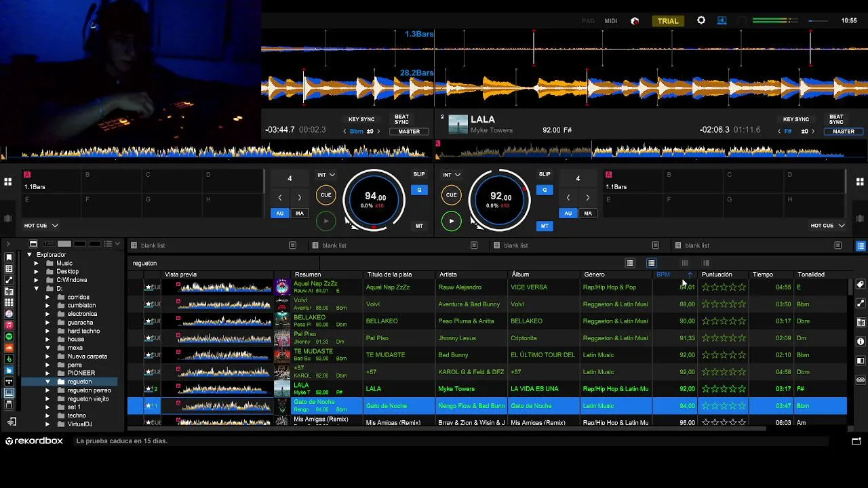Image resolution: width=868 pixels, height=488 pixels.
Task: Open the Apple Music source in sidebar
Action: coord(9,325)
